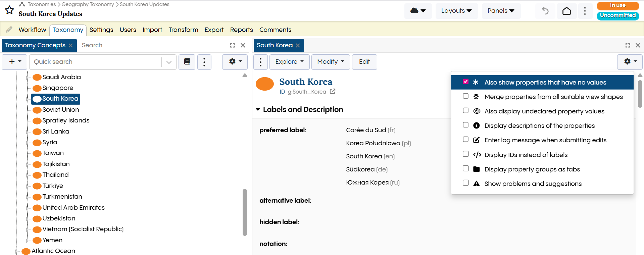Open the Layouts dropdown
The width and height of the screenshot is (644, 255).
click(456, 11)
